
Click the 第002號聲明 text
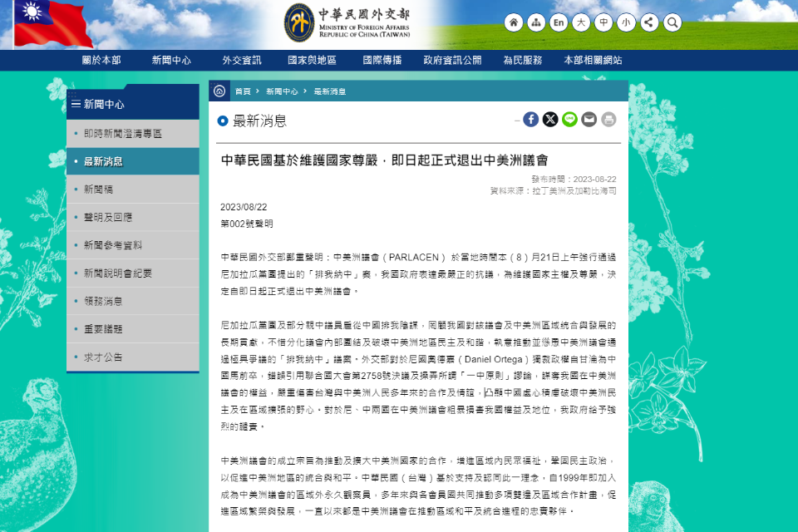247,224
